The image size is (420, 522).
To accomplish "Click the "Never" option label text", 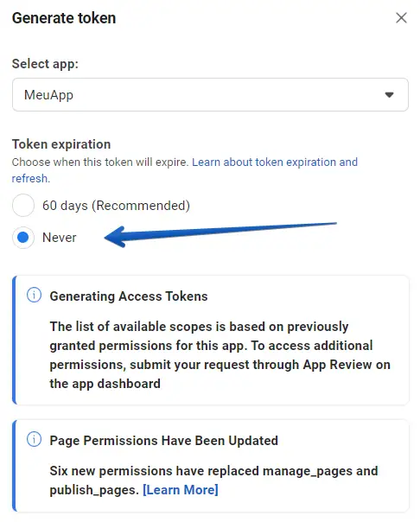I will point(60,238).
